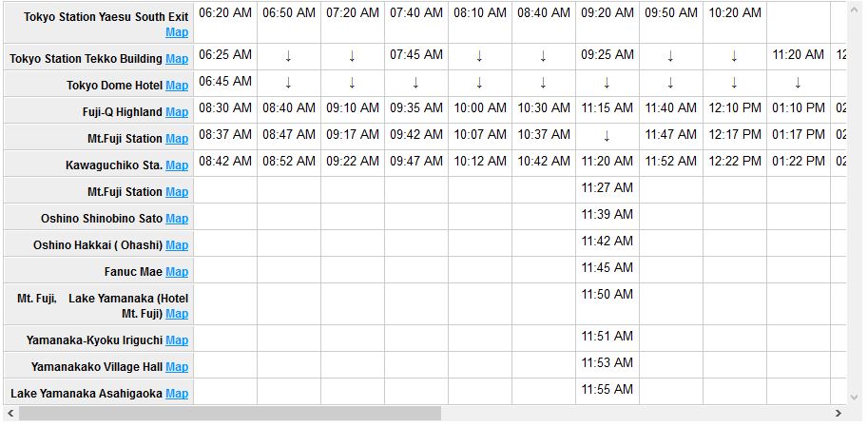Select the 11:20 AM Tekko Building time cell

tap(799, 55)
